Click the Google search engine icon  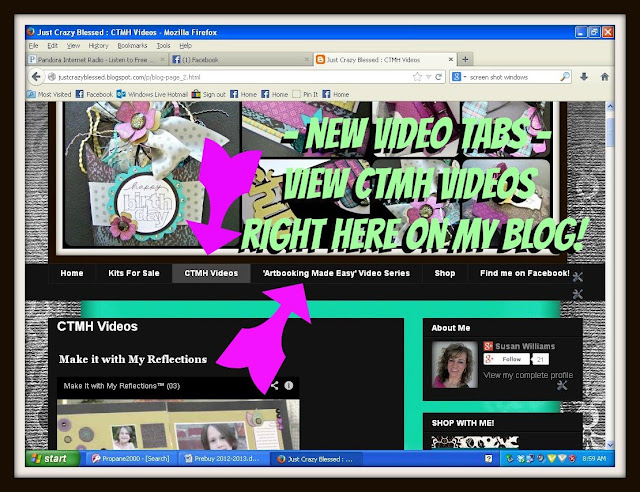click(457, 77)
